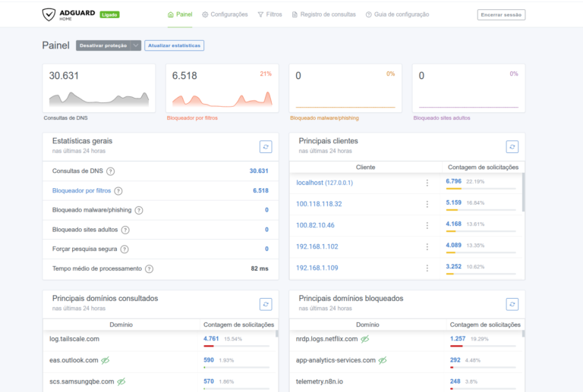Click the Desativar proteção button
Image resolution: width=583 pixels, height=392 pixels.
click(103, 45)
